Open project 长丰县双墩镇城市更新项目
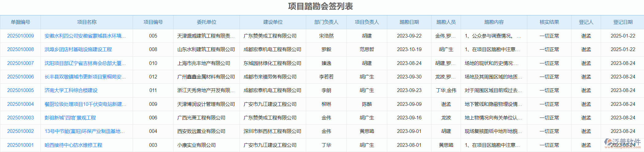644x152 pixels. [x=85, y=77]
